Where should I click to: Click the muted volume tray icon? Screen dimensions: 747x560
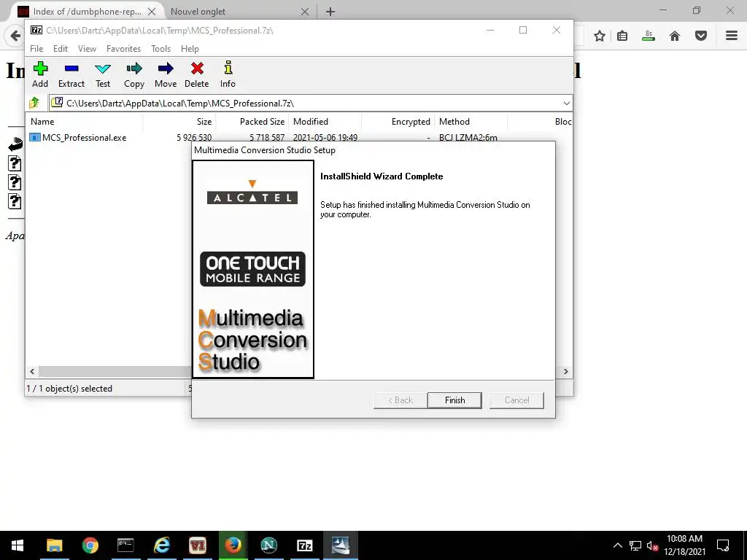click(652, 545)
